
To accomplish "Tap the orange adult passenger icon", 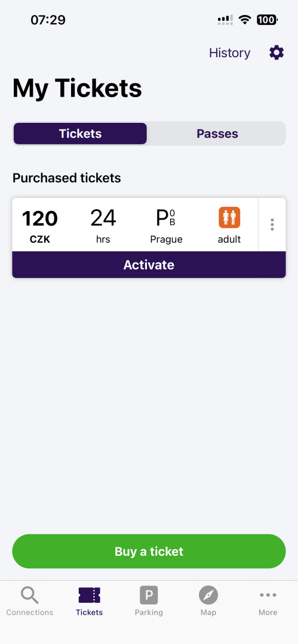I will click(x=229, y=218).
